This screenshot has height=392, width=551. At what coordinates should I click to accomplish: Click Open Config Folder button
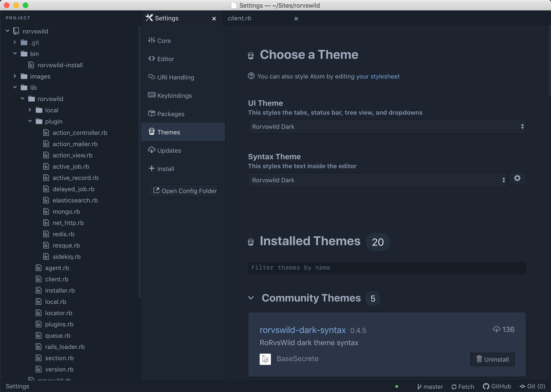coord(183,191)
